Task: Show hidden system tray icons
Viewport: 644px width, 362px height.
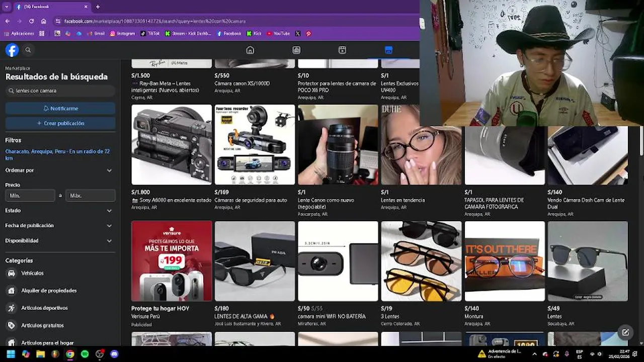Action: [x=534, y=354]
